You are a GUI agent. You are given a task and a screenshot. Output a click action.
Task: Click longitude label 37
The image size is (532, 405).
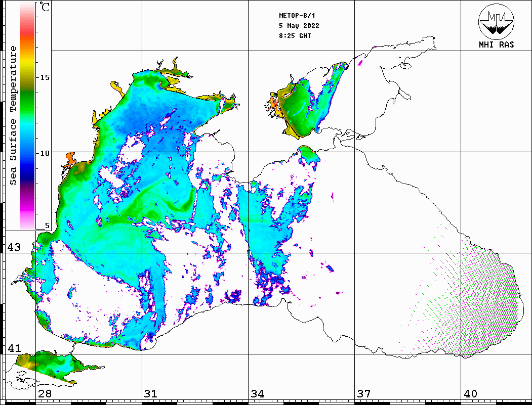(364, 394)
